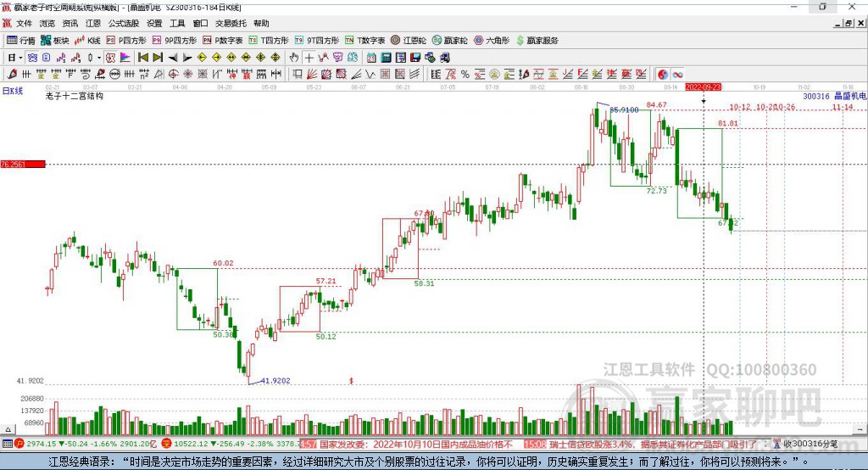This screenshot has width=868, height=470.
Task: Click the 2022-09-23 highlighted date marker
Action: point(703,87)
